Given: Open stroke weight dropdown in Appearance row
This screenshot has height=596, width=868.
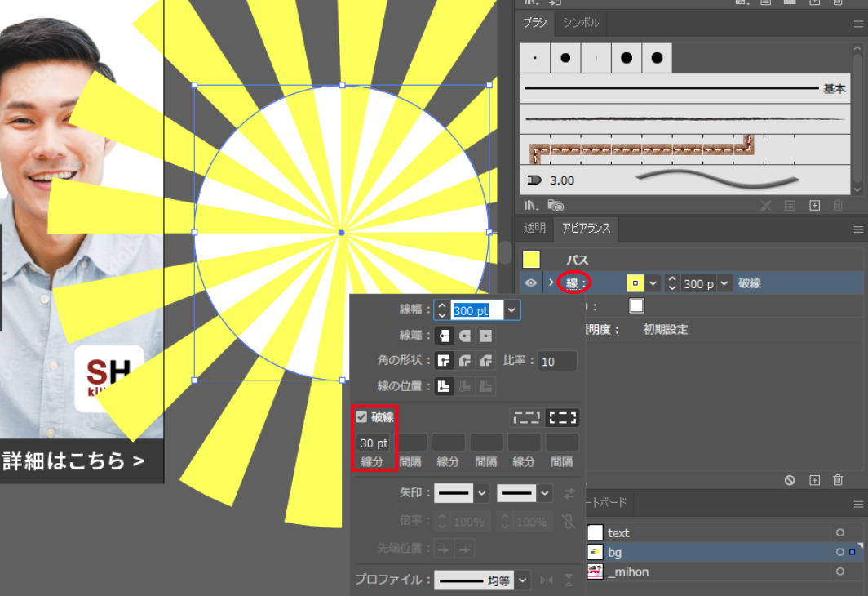Looking at the screenshot, I should [724, 283].
